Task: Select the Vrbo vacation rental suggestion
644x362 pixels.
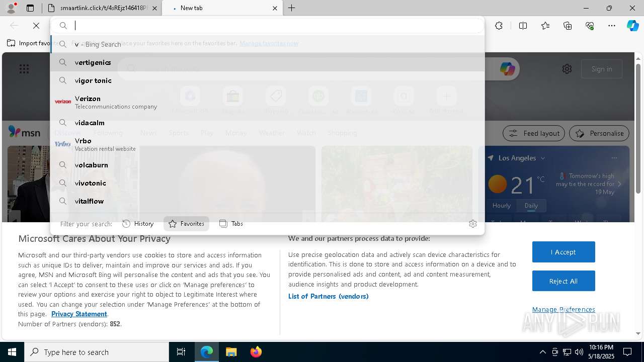Action: [267, 144]
